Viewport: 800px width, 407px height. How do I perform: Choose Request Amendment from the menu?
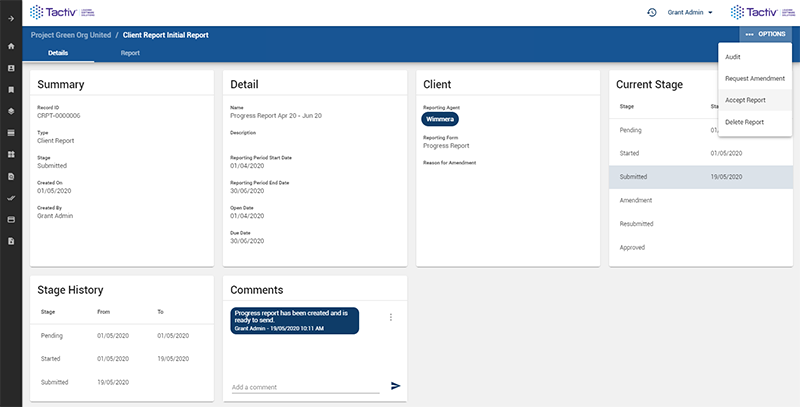[754, 78]
